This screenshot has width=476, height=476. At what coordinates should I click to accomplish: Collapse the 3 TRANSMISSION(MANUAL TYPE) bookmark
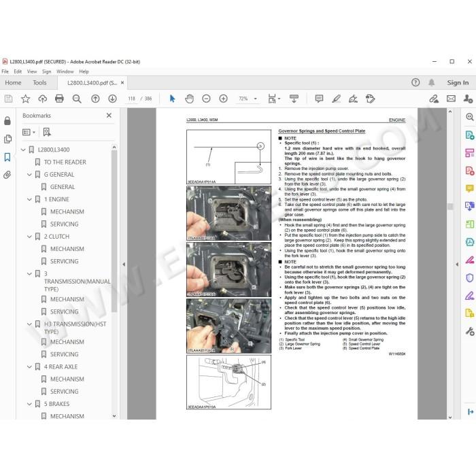pos(29,274)
